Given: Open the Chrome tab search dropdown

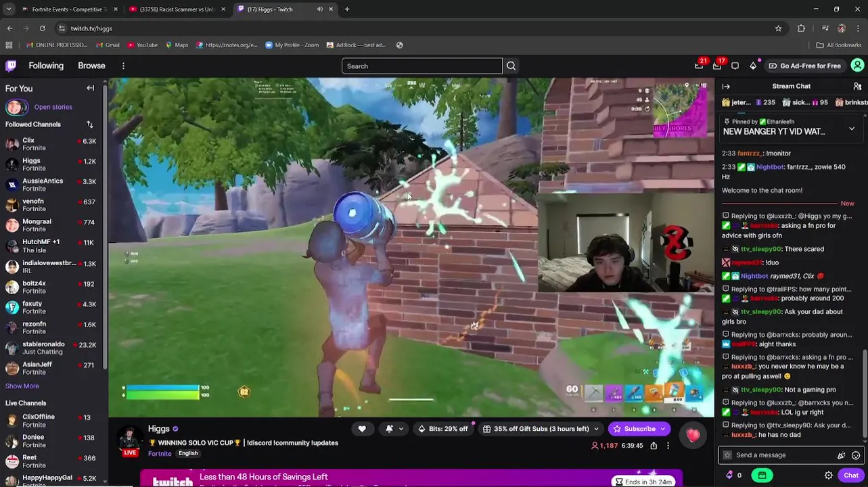Looking at the screenshot, I should pos(9,9).
